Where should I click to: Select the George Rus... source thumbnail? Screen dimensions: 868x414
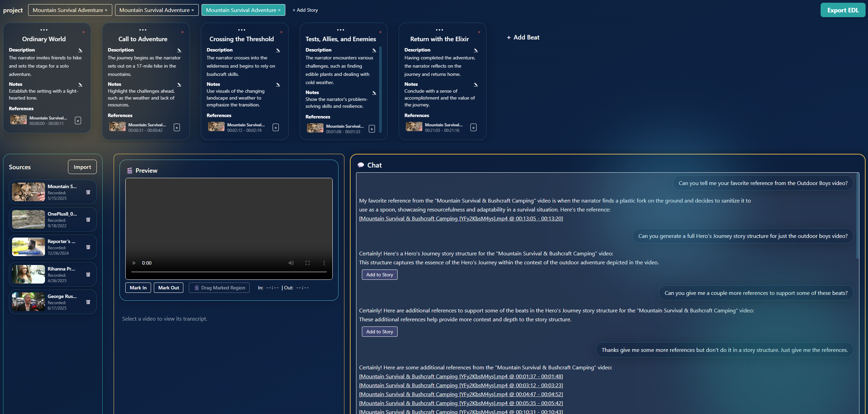(28, 302)
